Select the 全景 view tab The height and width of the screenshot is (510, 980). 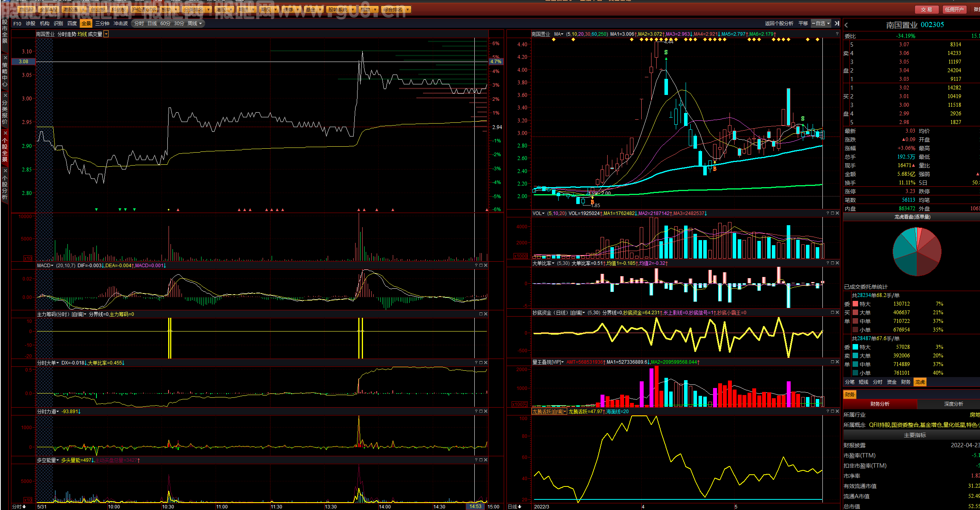click(x=86, y=24)
